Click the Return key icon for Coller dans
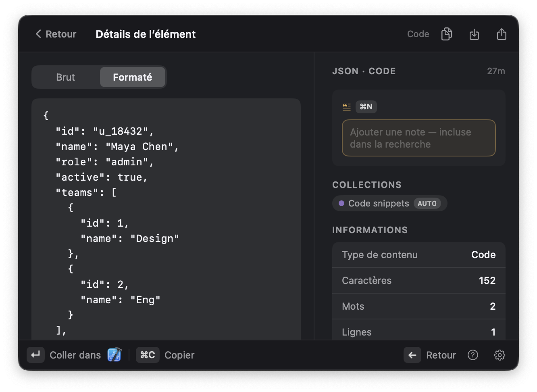The width and height of the screenshot is (537, 392). point(35,355)
